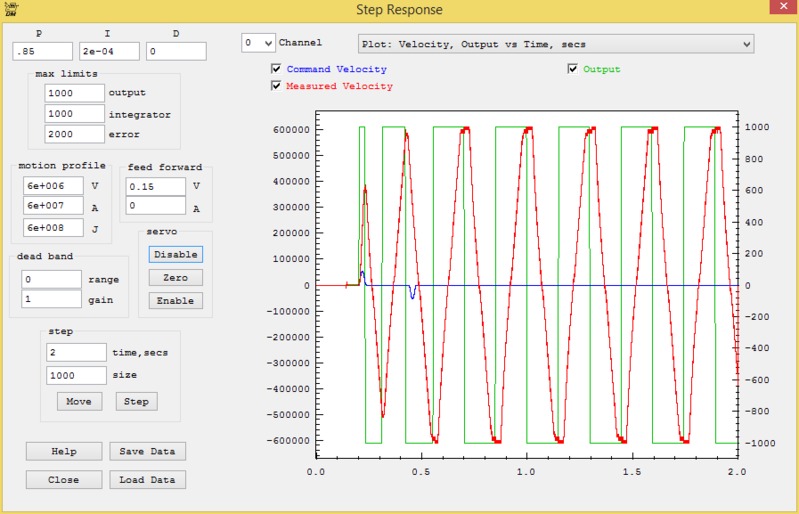Open Help for step response

click(x=64, y=451)
